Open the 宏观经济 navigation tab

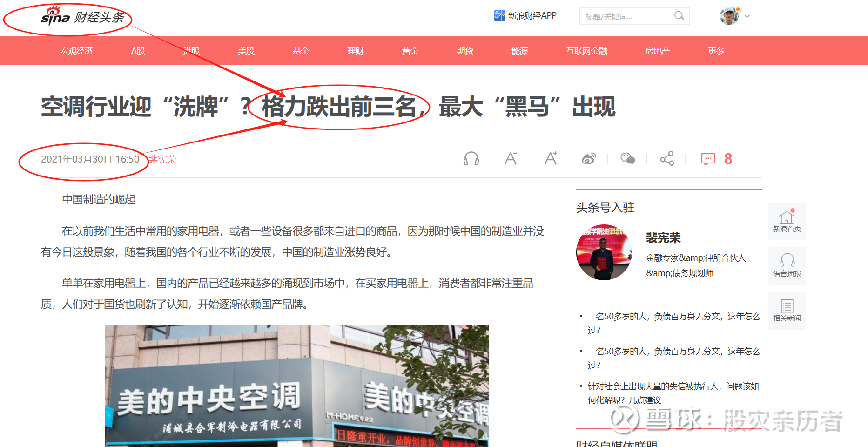click(x=76, y=51)
